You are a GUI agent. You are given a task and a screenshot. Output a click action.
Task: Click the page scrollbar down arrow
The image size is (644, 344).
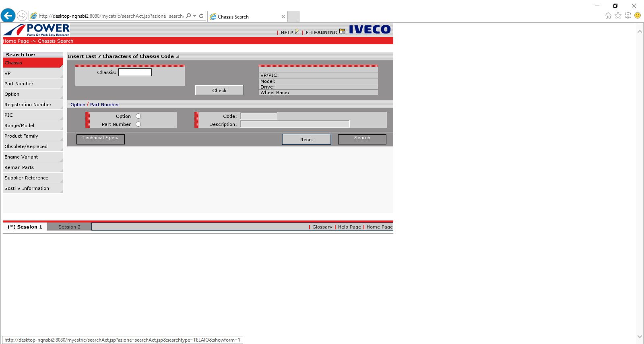(640, 336)
